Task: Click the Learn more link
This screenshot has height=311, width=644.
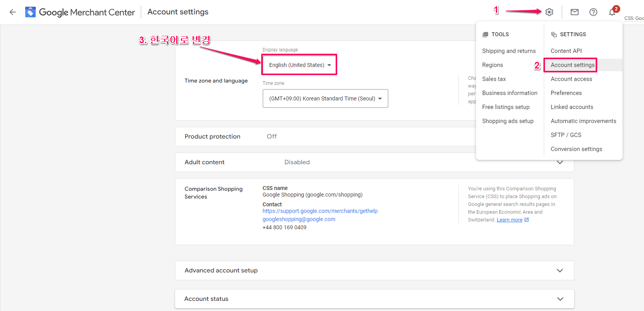Action: point(510,220)
